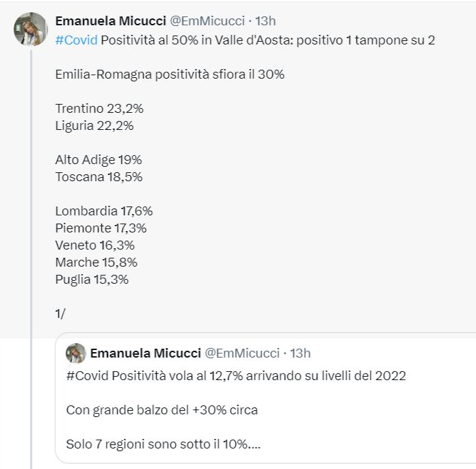This screenshot has width=476, height=469.
Task: Open the main tweet's 13h timestamp
Action: click(265, 21)
